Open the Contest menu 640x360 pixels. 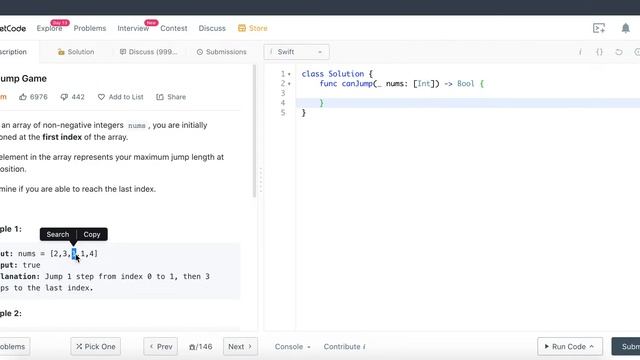tap(174, 28)
